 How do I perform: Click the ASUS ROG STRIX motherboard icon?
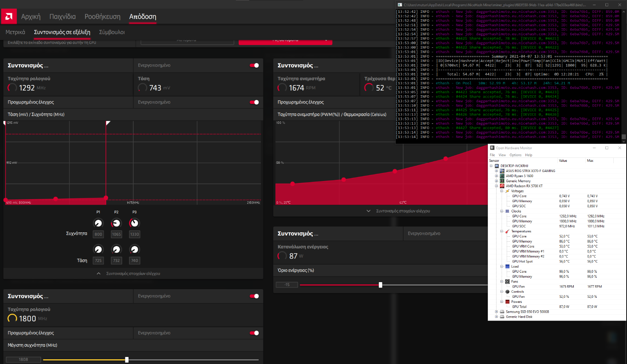(x=502, y=171)
